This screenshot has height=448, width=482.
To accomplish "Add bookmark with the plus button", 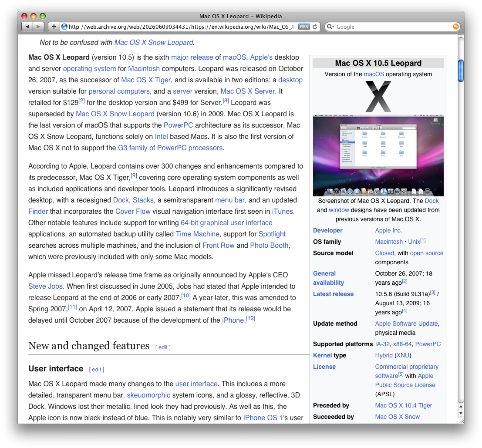I will 54,27.
